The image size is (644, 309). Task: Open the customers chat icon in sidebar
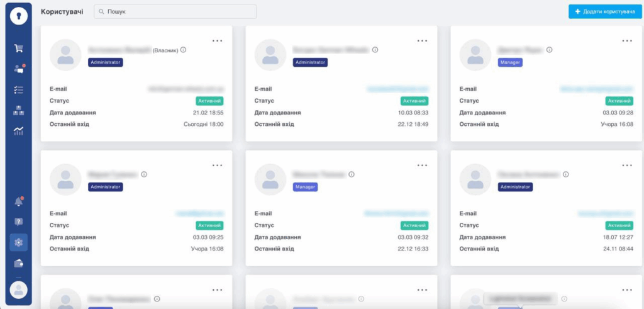(x=19, y=69)
